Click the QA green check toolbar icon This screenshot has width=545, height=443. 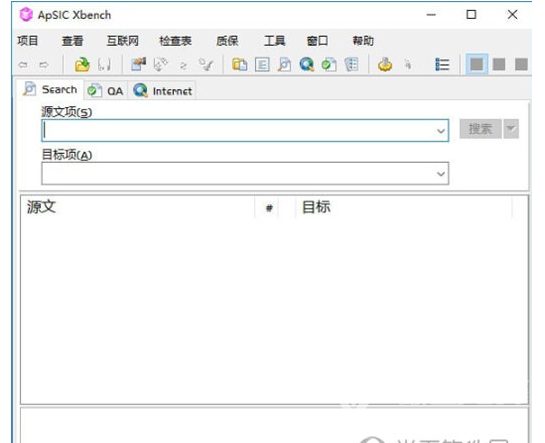pyautogui.click(x=329, y=65)
